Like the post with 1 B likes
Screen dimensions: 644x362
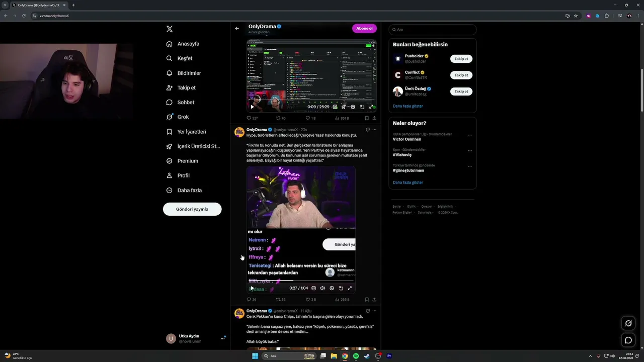click(310, 118)
